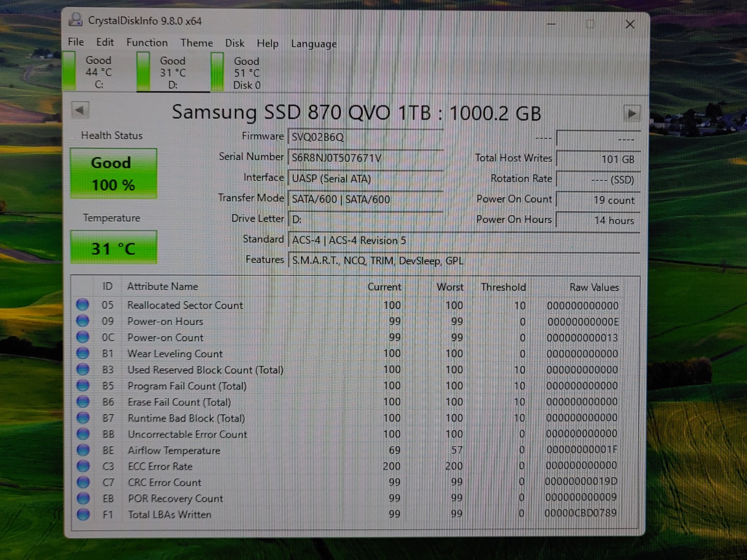Viewport: 747px width, 560px height.
Task: Click raw value 00000CBD0789
Action: pos(580,513)
